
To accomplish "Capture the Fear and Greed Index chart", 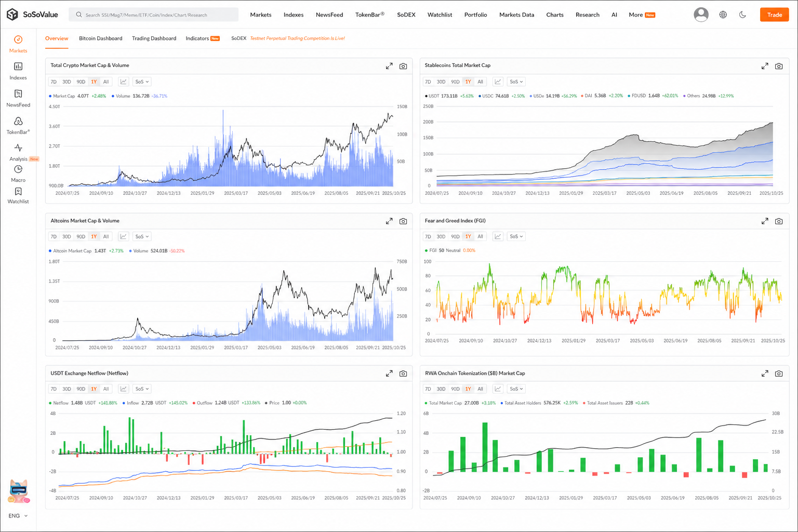I will click(x=779, y=221).
